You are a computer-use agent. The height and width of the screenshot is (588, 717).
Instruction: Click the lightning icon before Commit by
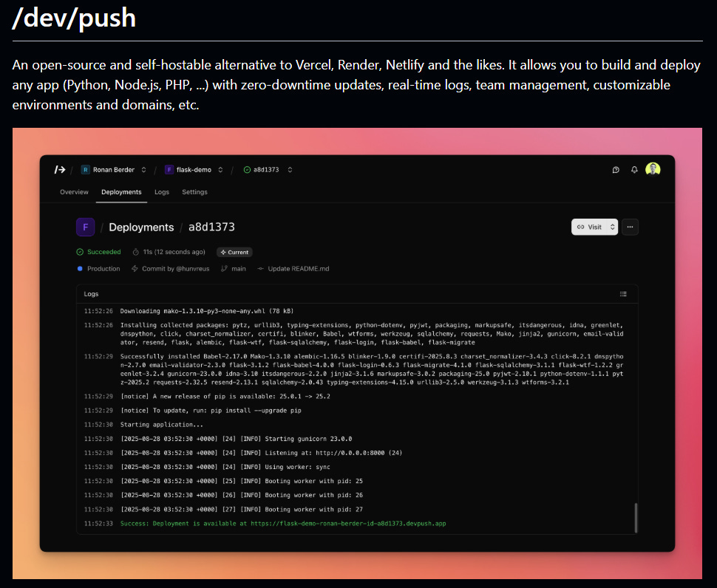click(135, 269)
